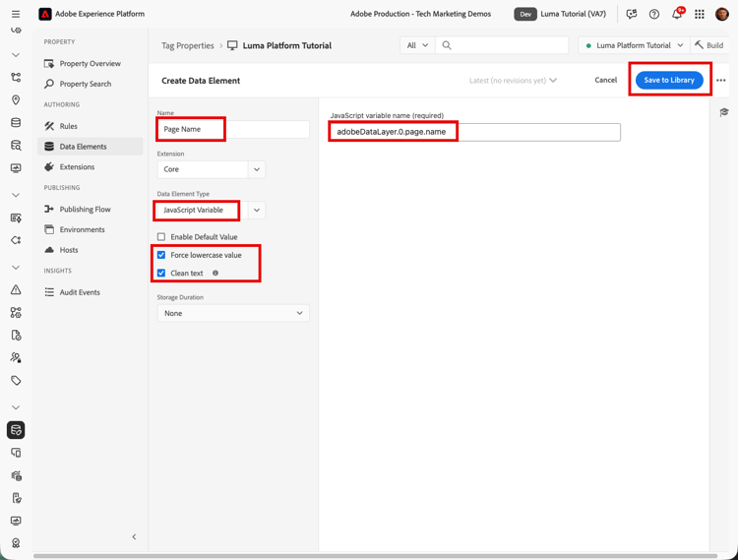738x560 pixels.
Task: Open the more options ellipsis menu
Action: [x=720, y=81]
